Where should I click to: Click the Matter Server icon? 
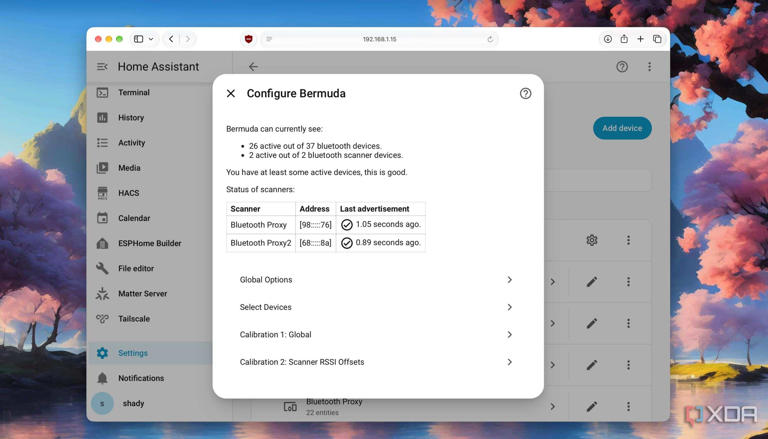pos(102,293)
